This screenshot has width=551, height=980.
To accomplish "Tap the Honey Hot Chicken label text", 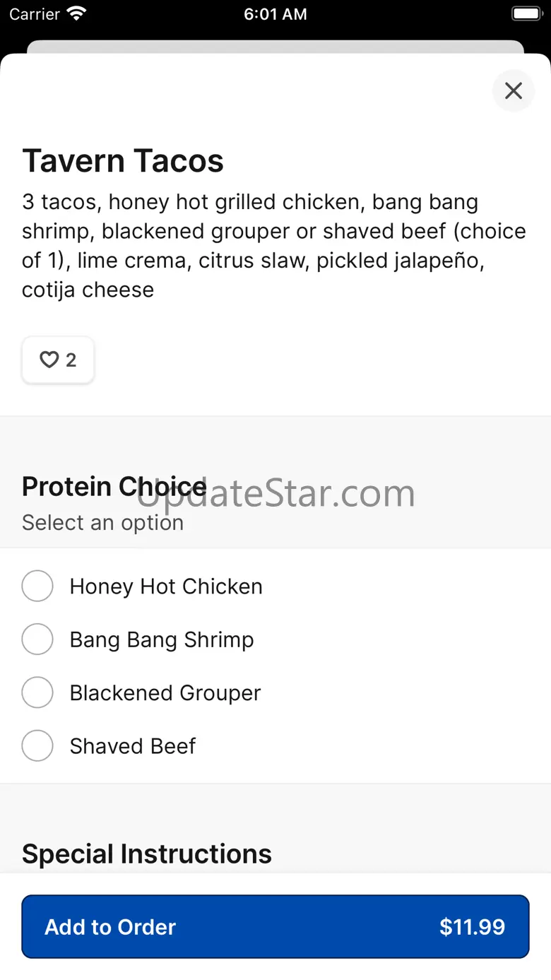I will (x=166, y=586).
